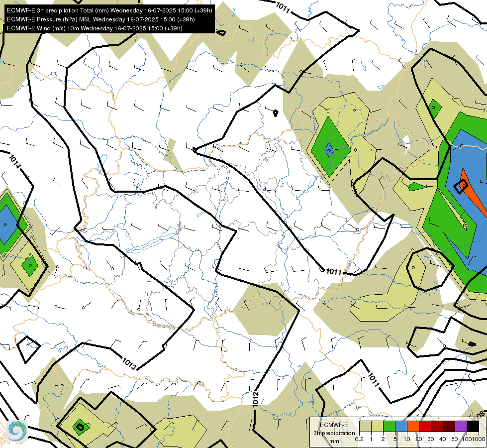Click the 'Pressure (hPa) MSL' header line
This screenshot has width=487, height=448.
coord(100,19)
